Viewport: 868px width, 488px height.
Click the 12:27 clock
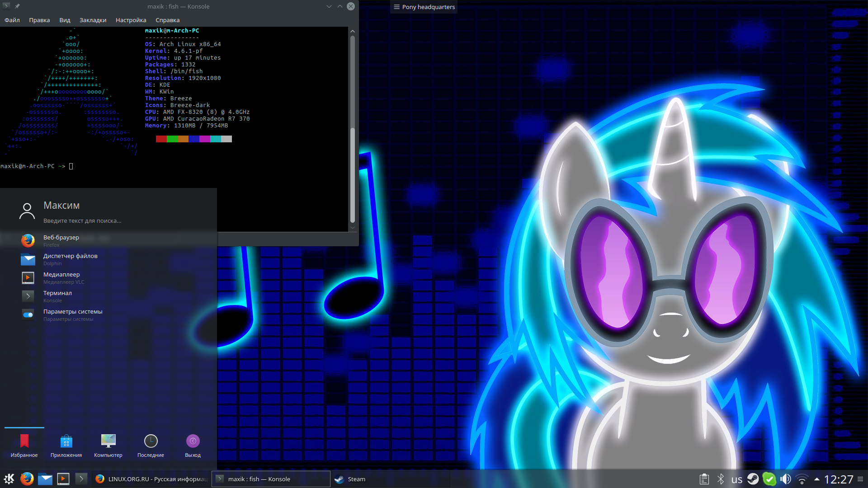point(839,479)
